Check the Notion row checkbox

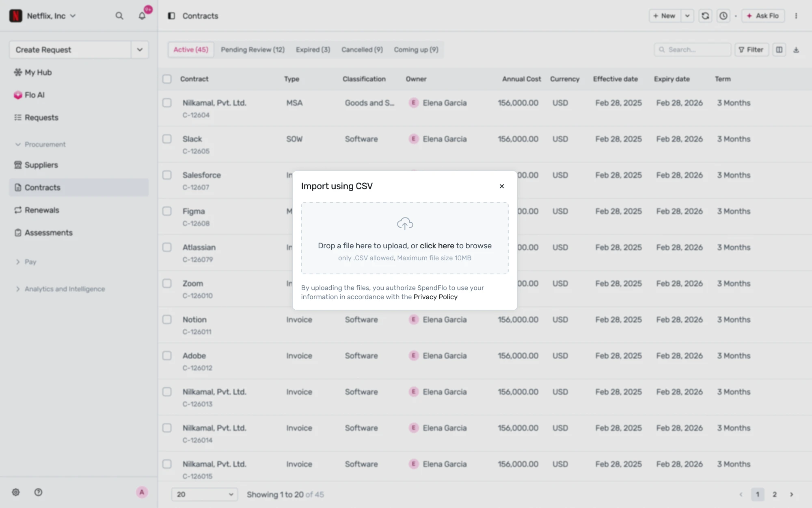pos(167,320)
